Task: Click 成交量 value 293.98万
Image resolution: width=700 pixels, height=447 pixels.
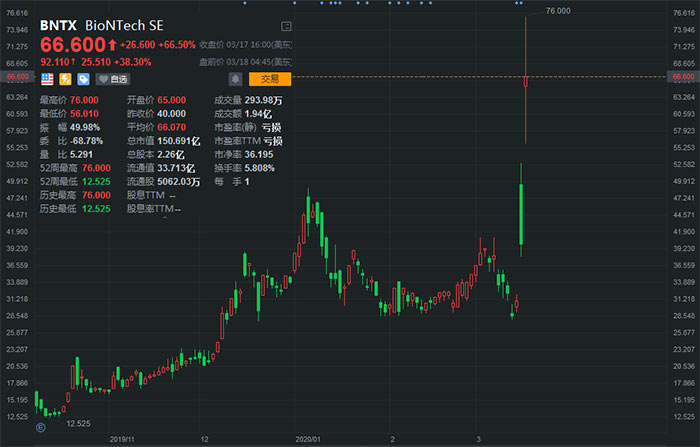Action: [x=263, y=100]
